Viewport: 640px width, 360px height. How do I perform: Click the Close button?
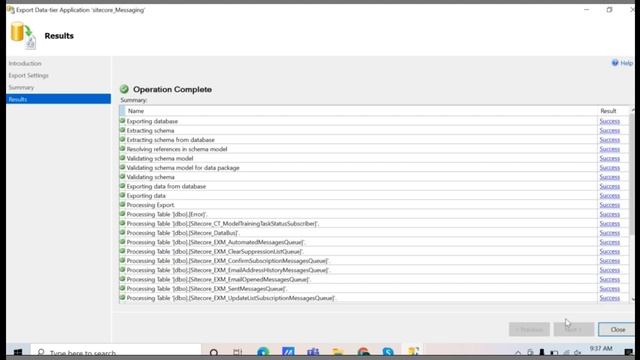618,329
